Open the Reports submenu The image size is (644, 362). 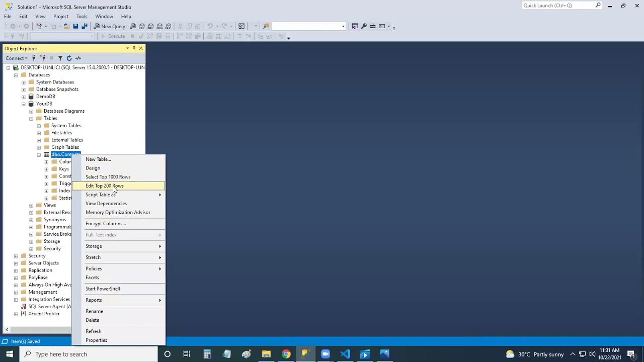118,300
